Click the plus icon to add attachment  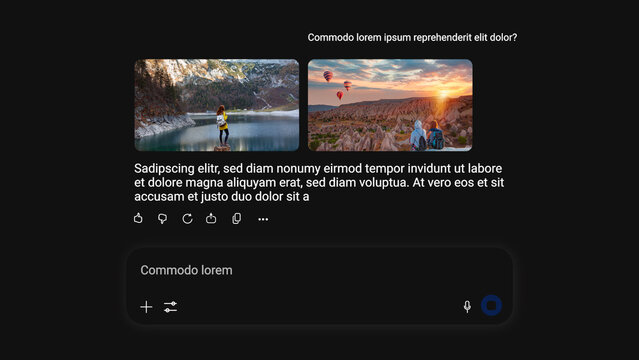tap(146, 307)
